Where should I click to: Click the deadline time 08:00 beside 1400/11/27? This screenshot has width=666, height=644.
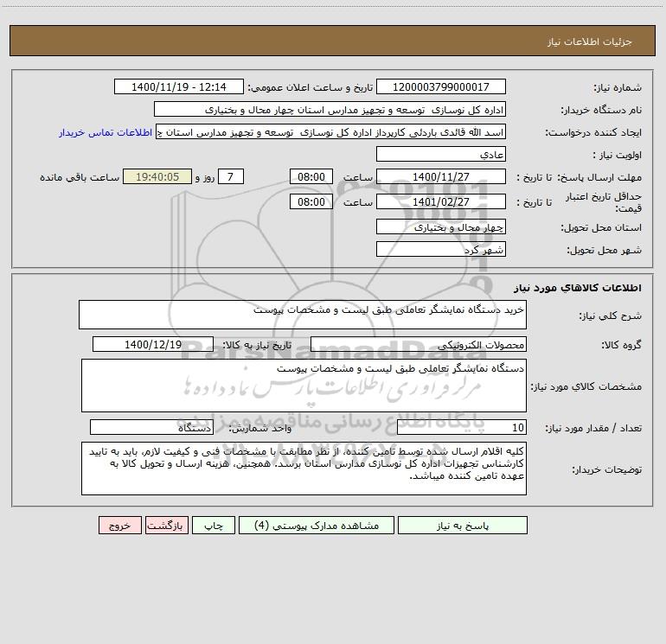coord(311,176)
